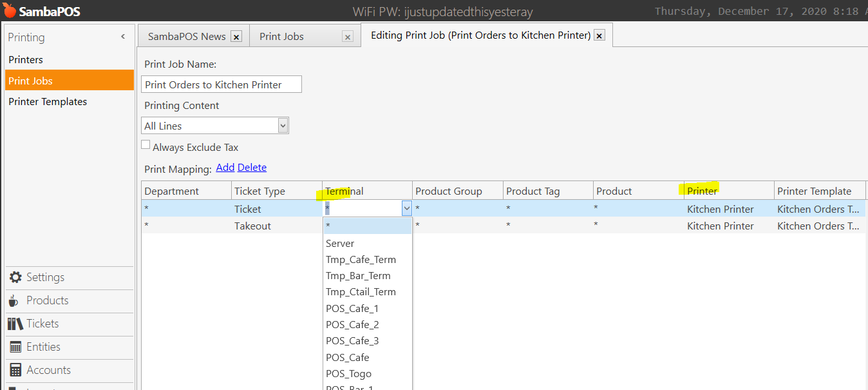Click the date and time display
868x390 pixels.
click(x=761, y=12)
